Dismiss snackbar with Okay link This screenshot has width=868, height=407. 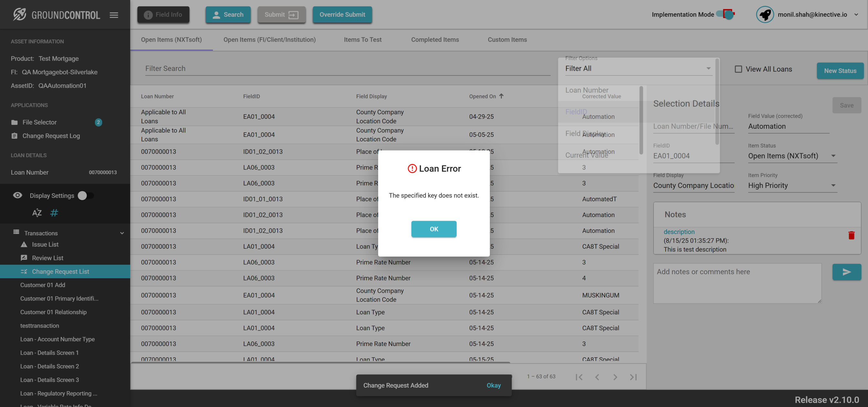coord(493,385)
